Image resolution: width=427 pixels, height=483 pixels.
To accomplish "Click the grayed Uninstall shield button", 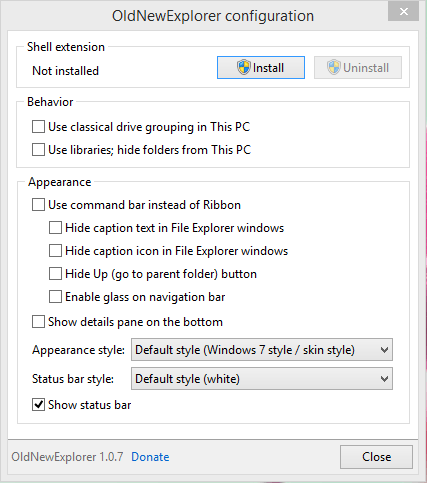I will pos(358,68).
